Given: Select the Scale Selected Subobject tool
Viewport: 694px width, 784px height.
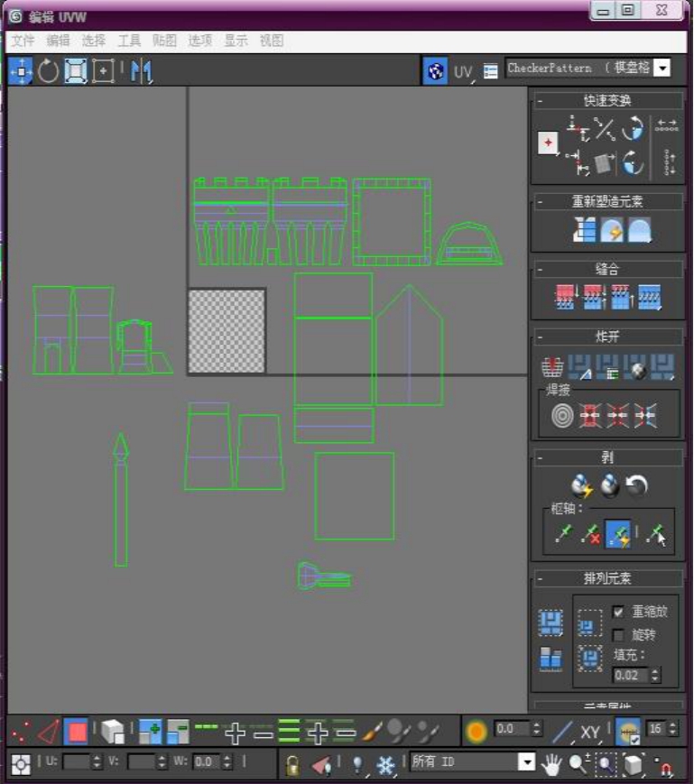Looking at the screenshot, I should click(x=76, y=71).
